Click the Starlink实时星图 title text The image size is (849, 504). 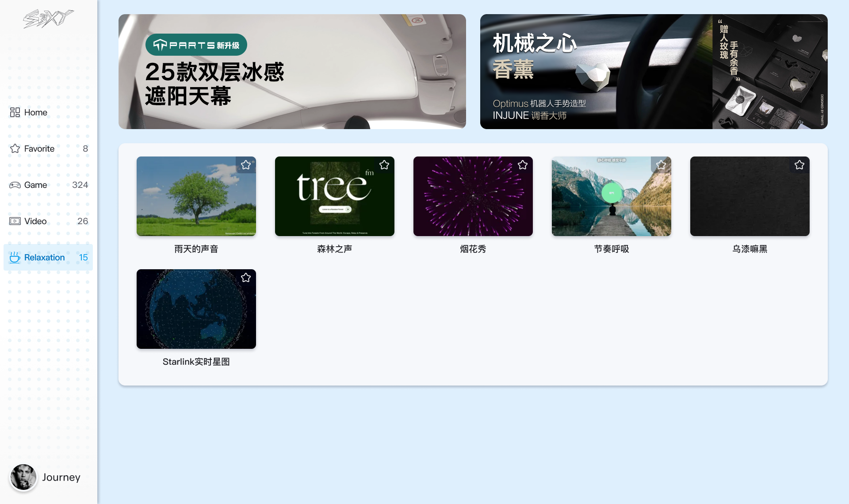click(196, 362)
